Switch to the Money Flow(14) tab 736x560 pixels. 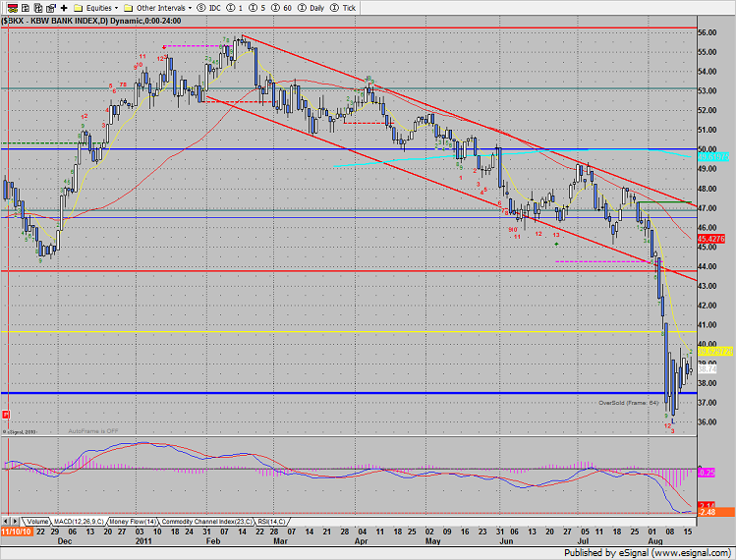(x=133, y=522)
